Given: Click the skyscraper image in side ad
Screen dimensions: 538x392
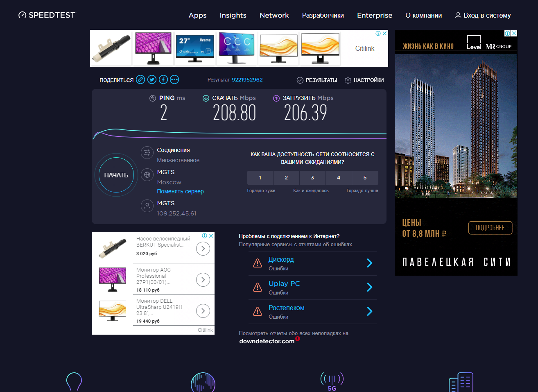Looking at the screenshot, I should (456, 126).
